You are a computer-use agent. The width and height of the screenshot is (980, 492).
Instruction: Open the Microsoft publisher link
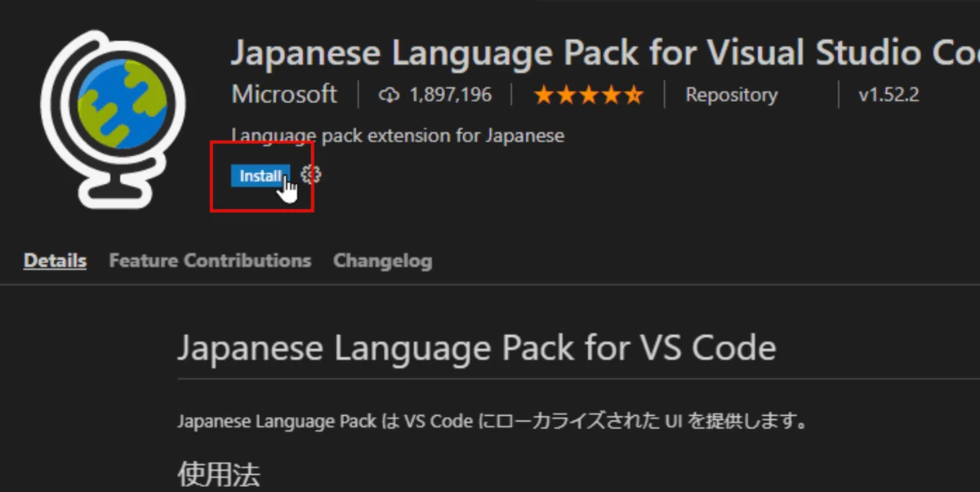pos(284,94)
